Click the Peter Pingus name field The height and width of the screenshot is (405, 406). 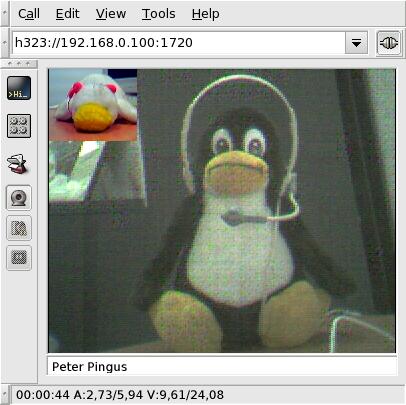(x=222, y=366)
